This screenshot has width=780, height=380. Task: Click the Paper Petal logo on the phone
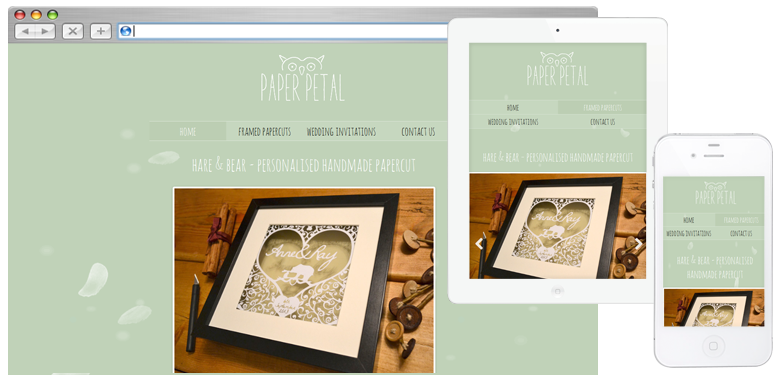pos(715,193)
